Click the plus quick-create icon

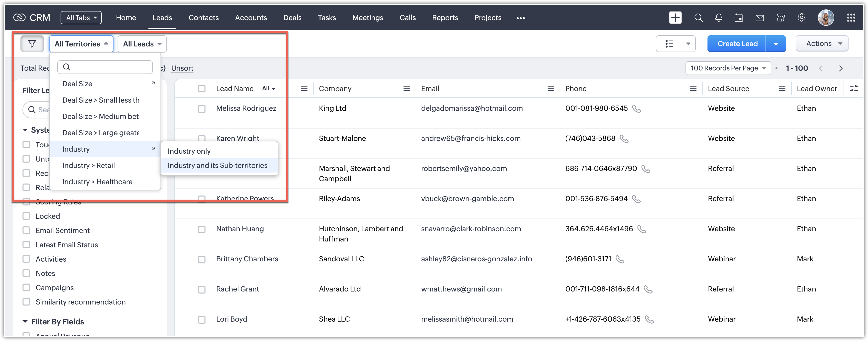pyautogui.click(x=675, y=18)
